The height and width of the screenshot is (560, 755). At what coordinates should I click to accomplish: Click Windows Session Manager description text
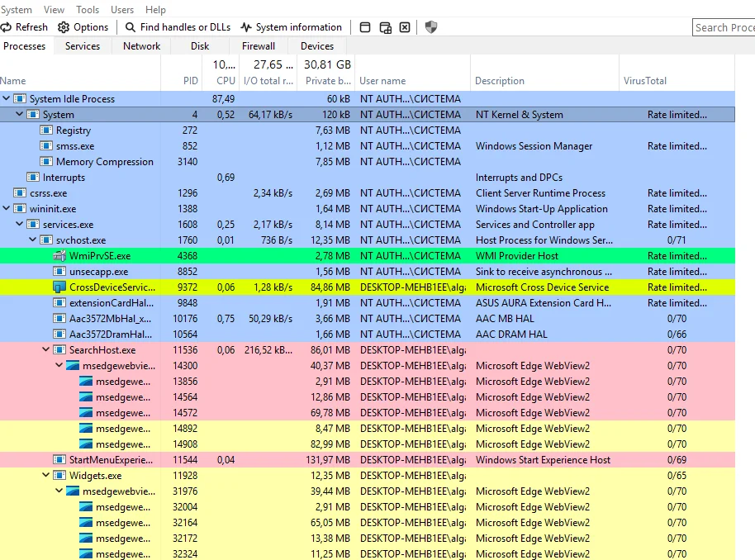click(x=534, y=146)
